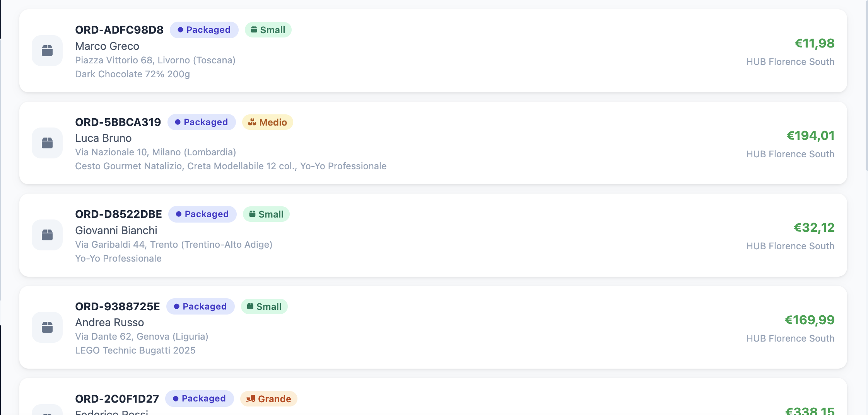Click Packaged status badge on ORD-ADFC98D8
The height and width of the screenshot is (415, 868).
point(204,30)
